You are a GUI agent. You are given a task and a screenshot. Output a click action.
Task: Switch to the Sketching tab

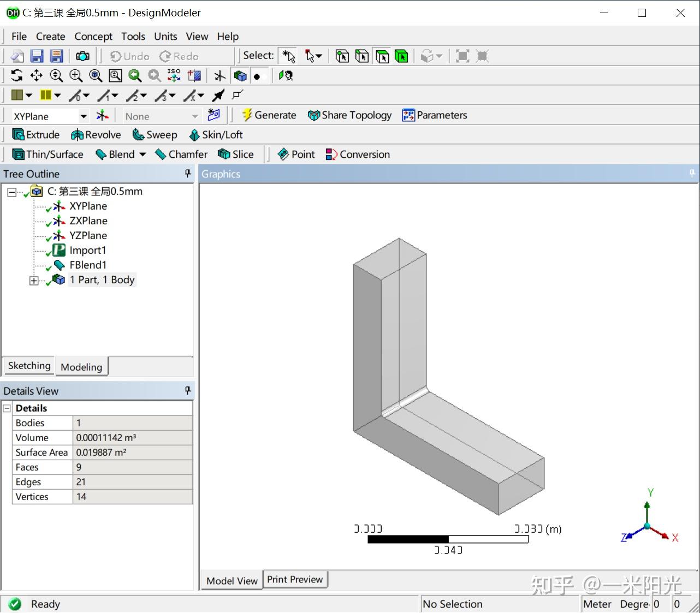[28, 366]
